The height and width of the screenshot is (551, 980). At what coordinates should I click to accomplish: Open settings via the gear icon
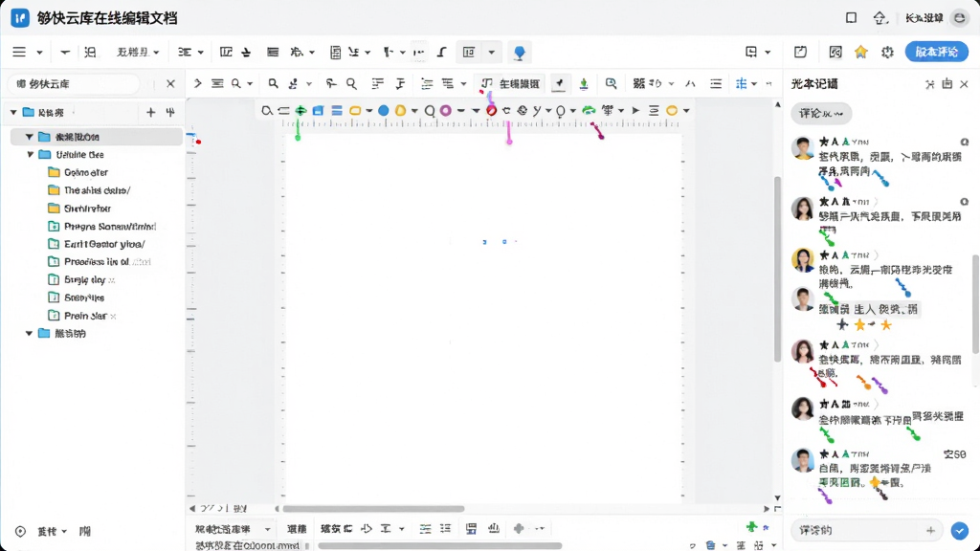click(887, 52)
